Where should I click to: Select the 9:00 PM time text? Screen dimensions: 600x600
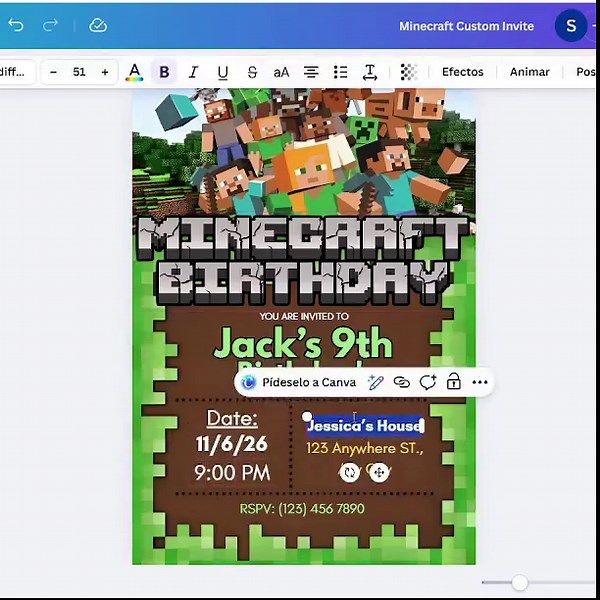point(232,472)
